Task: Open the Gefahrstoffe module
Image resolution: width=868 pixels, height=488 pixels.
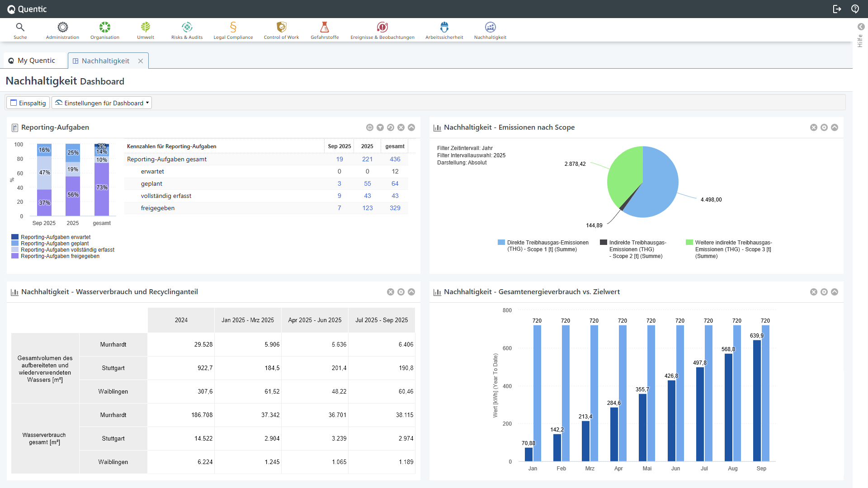Action: coord(325,30)
